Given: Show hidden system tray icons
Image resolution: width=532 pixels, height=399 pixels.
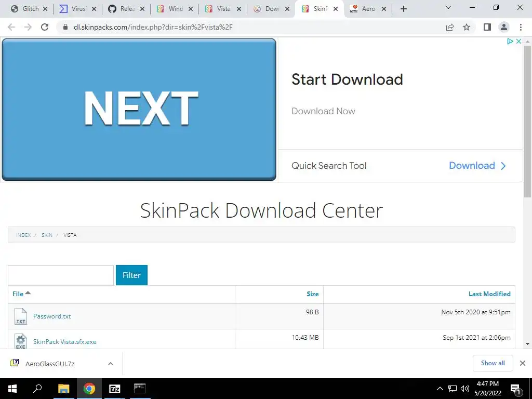Looking at the screenshot, I should [440, 389].
